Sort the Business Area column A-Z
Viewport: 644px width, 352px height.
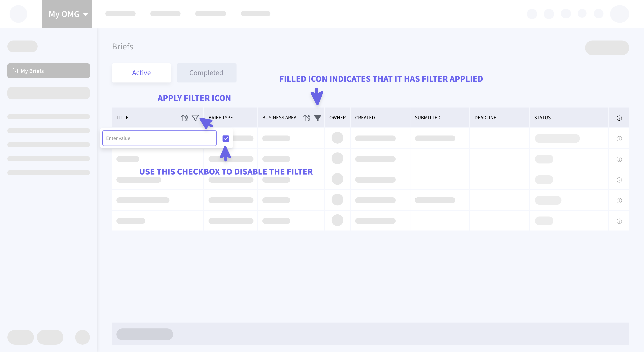coord(307,118)
